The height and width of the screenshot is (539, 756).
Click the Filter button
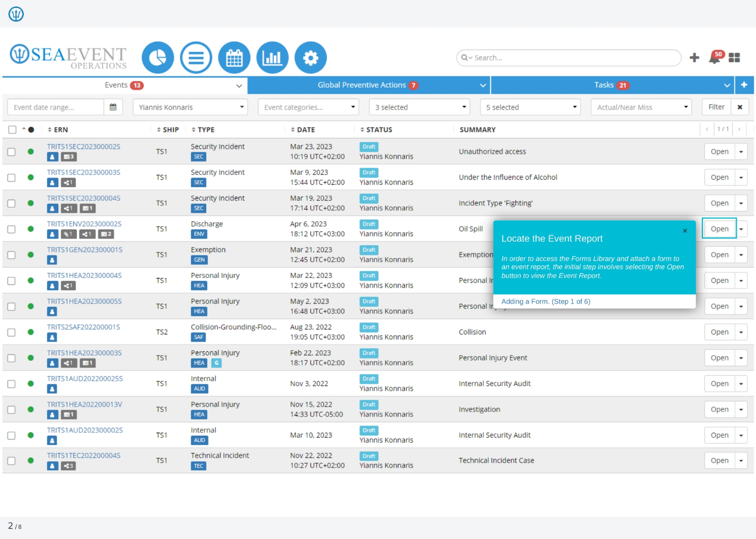point(716,107)
